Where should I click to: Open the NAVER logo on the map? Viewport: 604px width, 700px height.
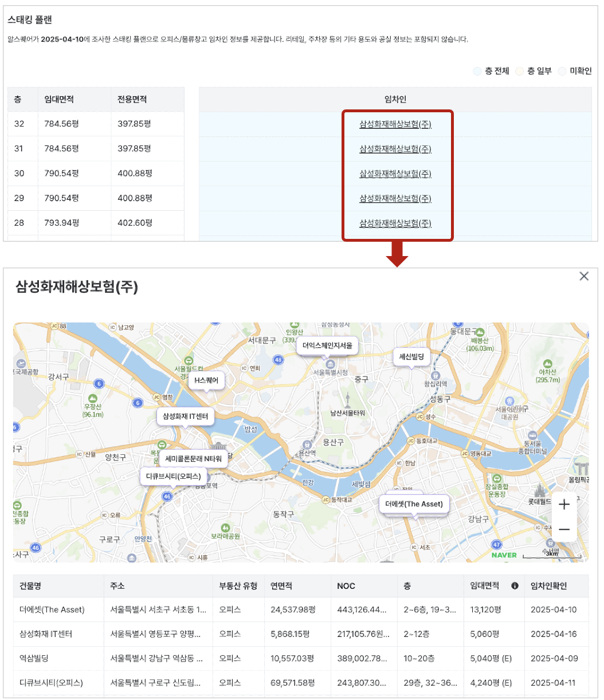click(x=504, y=555)
